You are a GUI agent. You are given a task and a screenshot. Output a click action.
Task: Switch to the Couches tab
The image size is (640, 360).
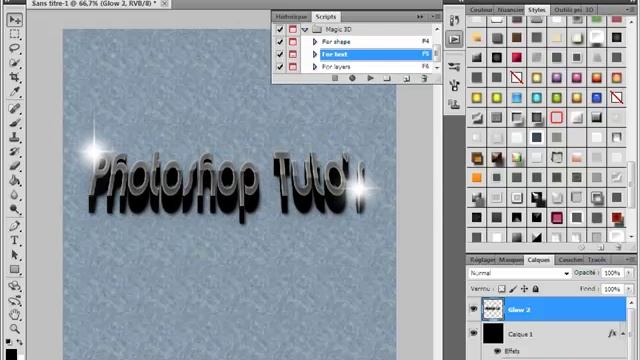[x=570, y=260]
